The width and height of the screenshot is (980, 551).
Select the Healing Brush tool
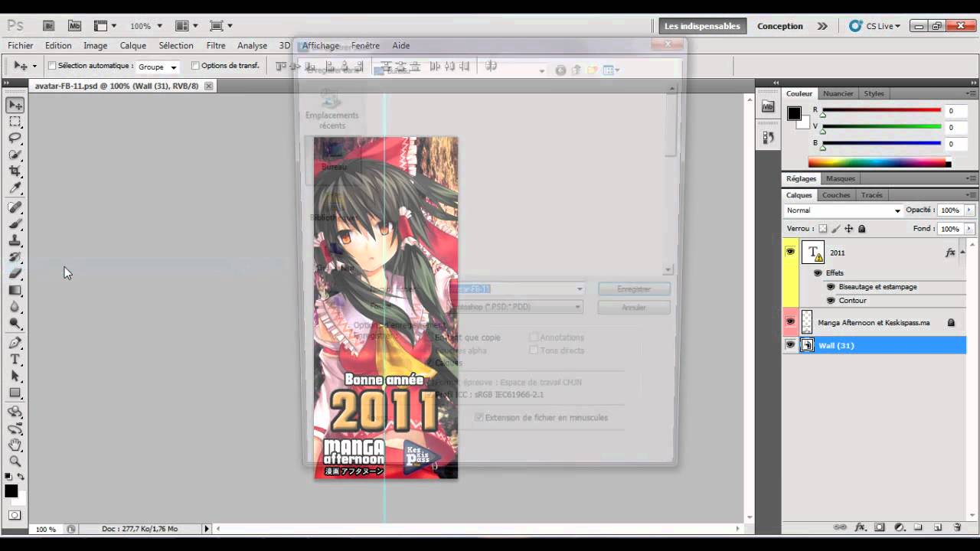15,207
